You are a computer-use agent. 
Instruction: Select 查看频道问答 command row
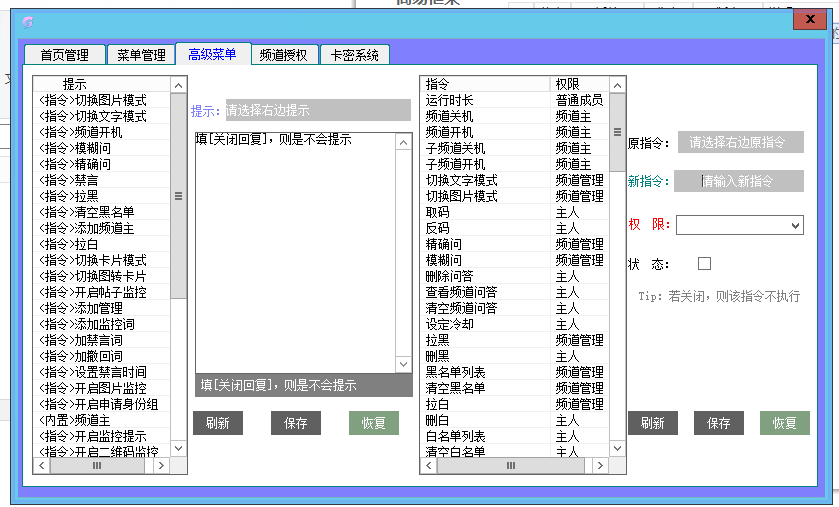pyautogui.click(x=515, y=292)
